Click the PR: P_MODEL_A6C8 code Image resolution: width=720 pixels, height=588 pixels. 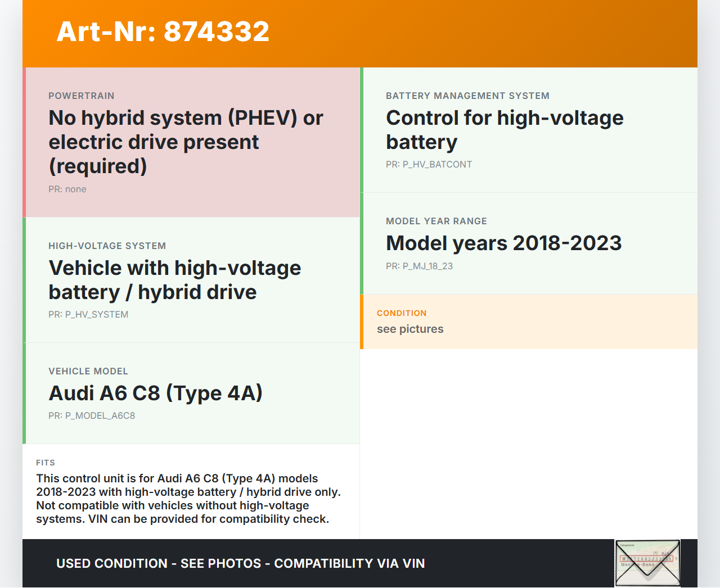coord(92,416)
